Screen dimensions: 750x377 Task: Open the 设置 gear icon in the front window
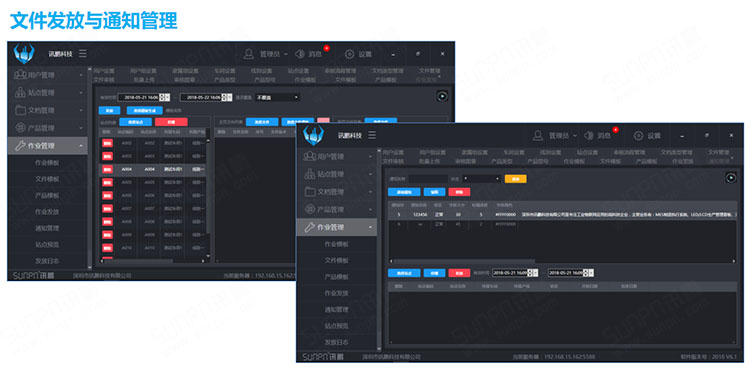[639, 136]
